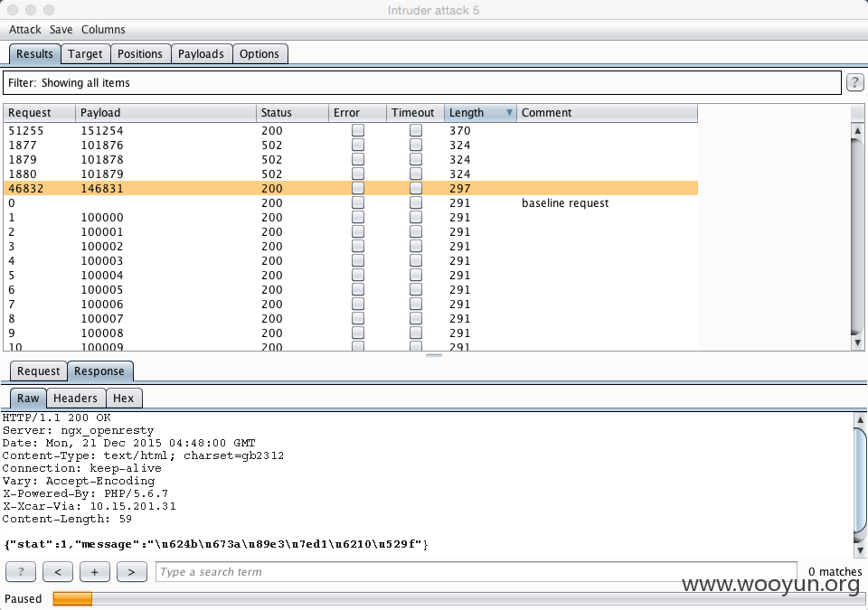Screen dimensions: 868x610
Task: Click the results table scroll-up arrow
Action: [x=857, y=131]
